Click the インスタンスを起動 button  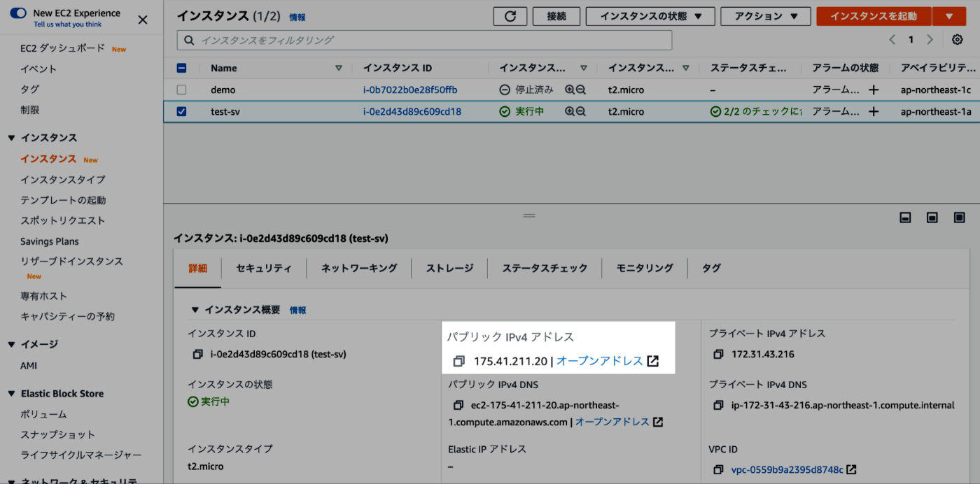click(x=874, y=16)
